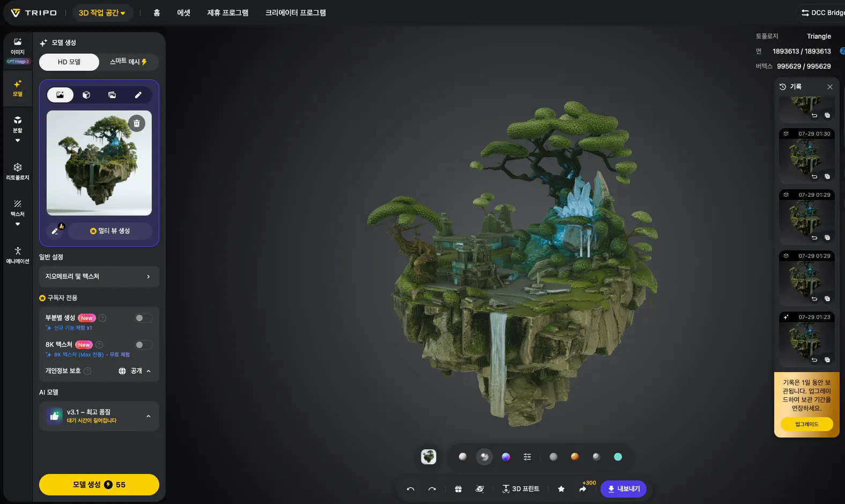Redo action in the bottom toolbar
The height and width of the screenshot is (504, 845).
pyautogui.click(x=432, y=489)
